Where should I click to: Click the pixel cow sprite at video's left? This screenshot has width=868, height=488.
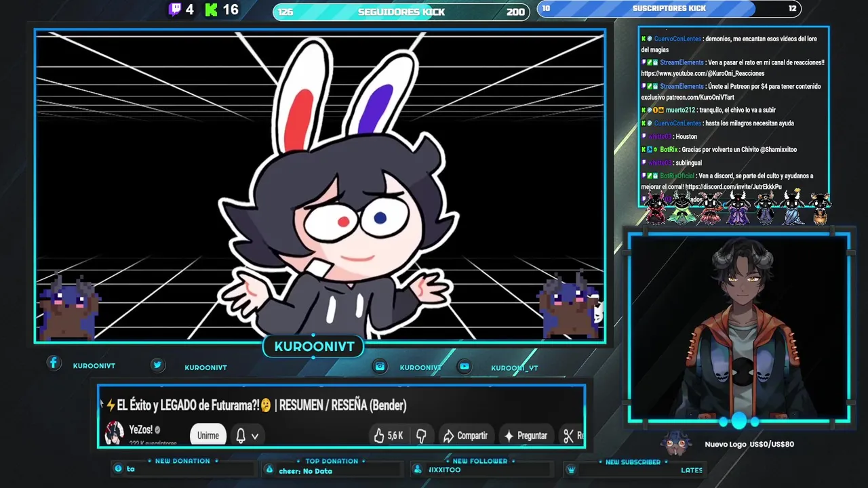(68, 308)
